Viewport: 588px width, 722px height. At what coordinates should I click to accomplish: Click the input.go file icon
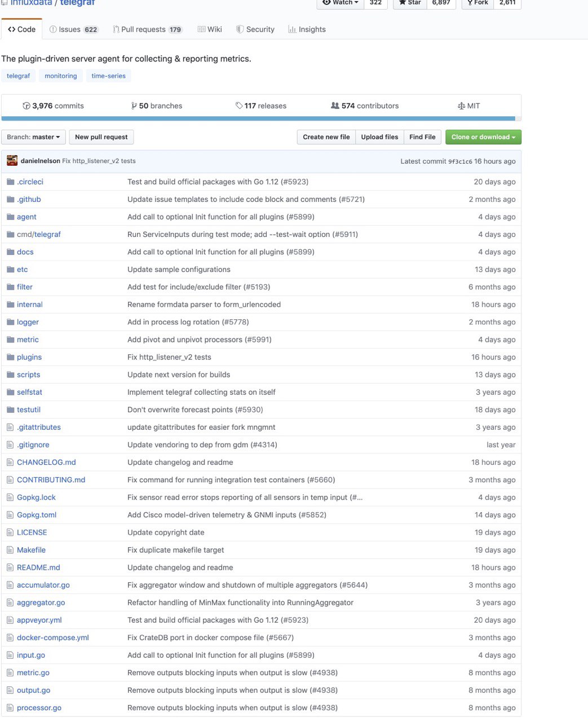(x=10, y=655)
